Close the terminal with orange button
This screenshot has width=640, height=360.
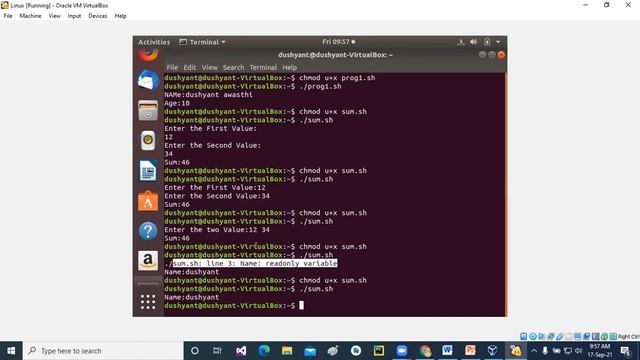pos(501,55)
